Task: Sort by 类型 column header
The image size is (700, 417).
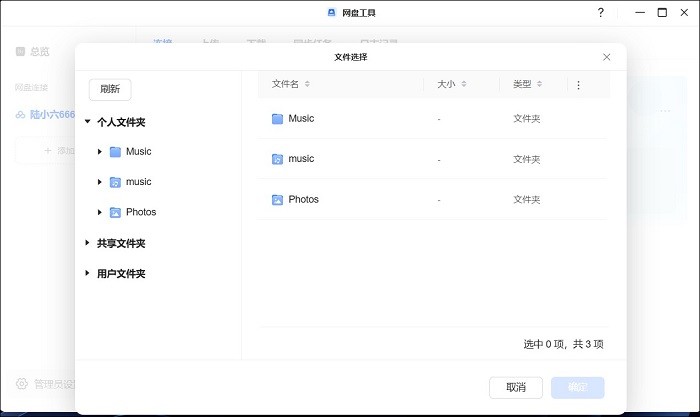Action: [522, 85]
